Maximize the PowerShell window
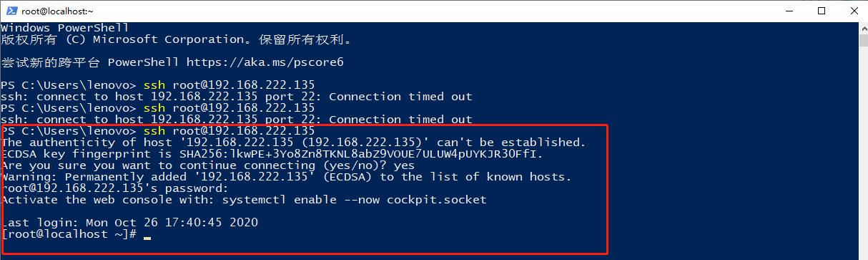 point(821,11)
